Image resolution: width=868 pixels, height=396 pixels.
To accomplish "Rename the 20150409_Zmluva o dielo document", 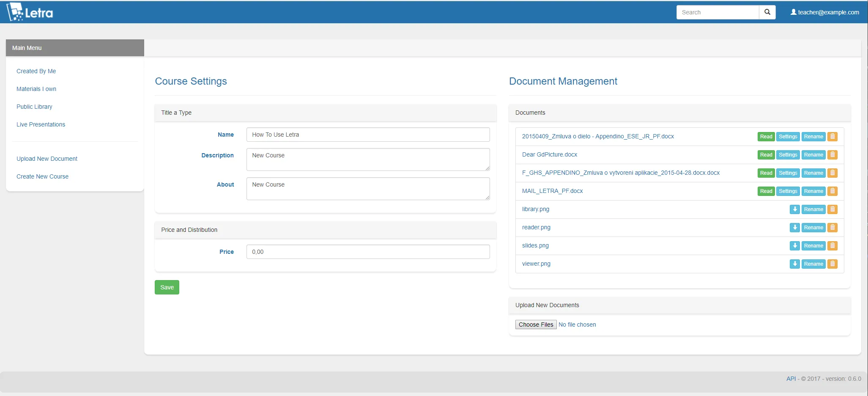I will click(813, 137).
